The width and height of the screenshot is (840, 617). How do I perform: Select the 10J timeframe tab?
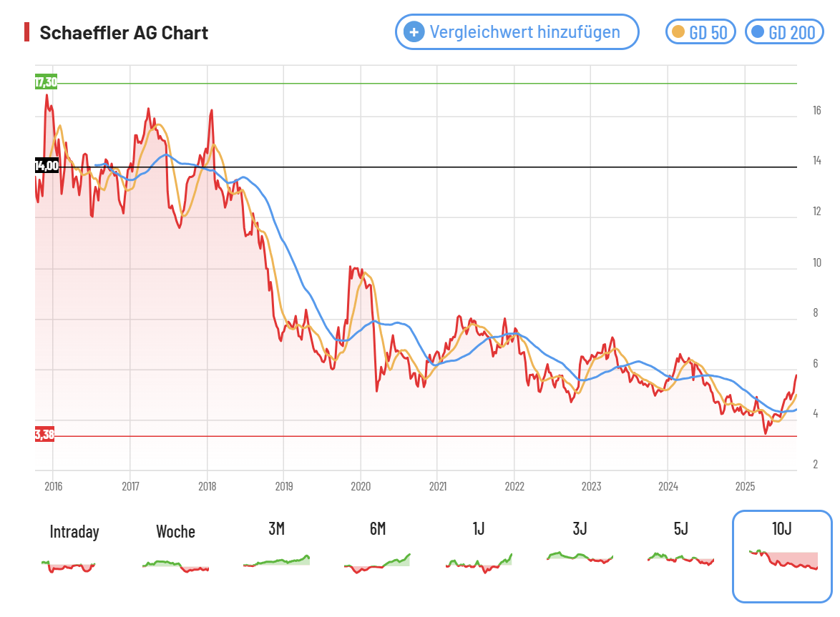tap(782, 556)
